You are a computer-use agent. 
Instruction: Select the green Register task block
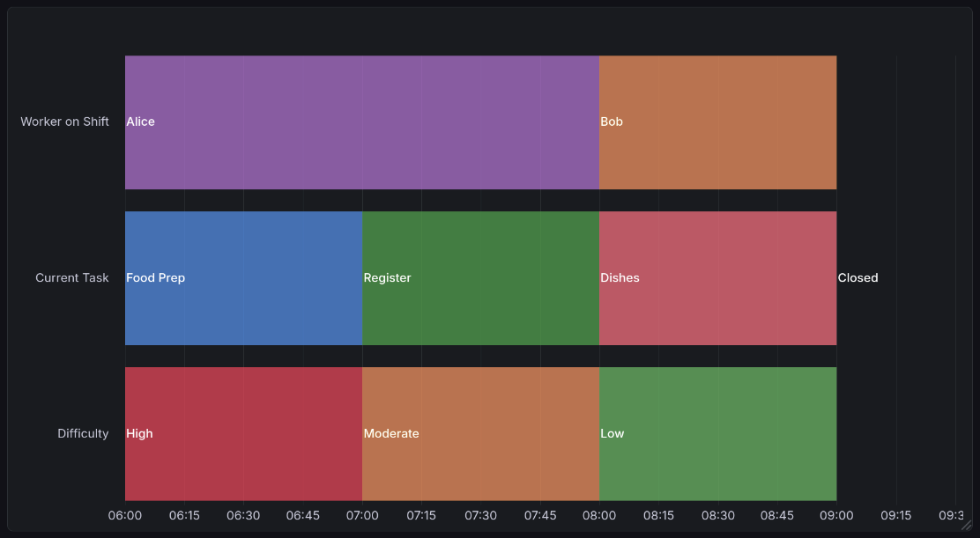pos(480,278)
